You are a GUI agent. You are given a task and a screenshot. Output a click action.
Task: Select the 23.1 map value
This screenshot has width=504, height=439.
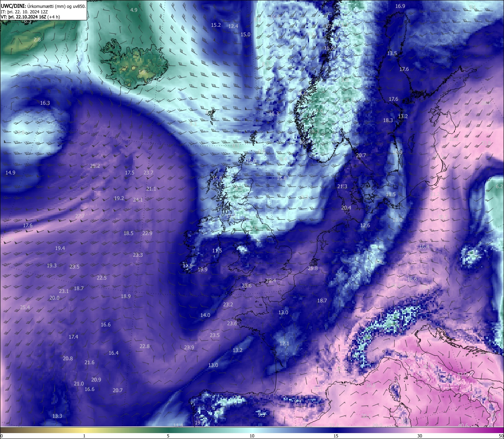tap(64, 291)
